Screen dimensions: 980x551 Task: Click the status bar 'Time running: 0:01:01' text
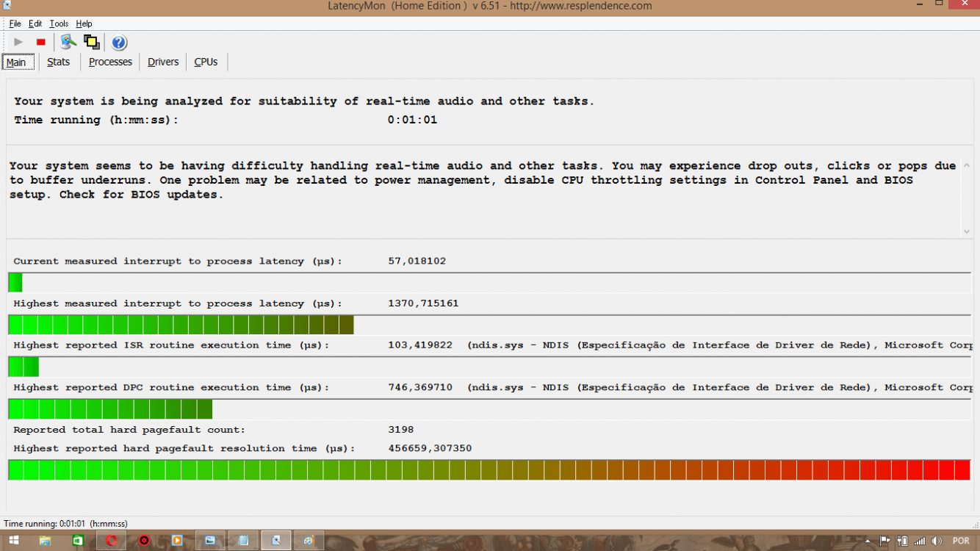[65, 524]
